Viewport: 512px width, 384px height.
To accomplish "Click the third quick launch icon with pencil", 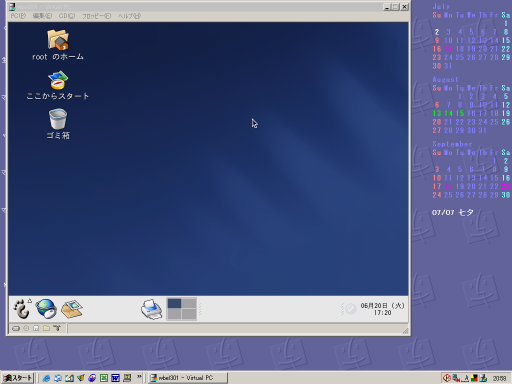I will [x=69, y=378].
